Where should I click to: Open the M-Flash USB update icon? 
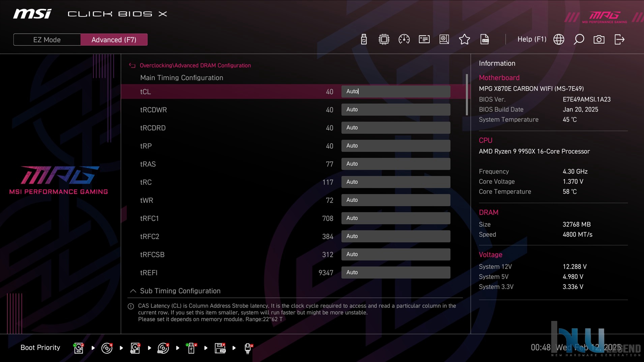(363, 39)
